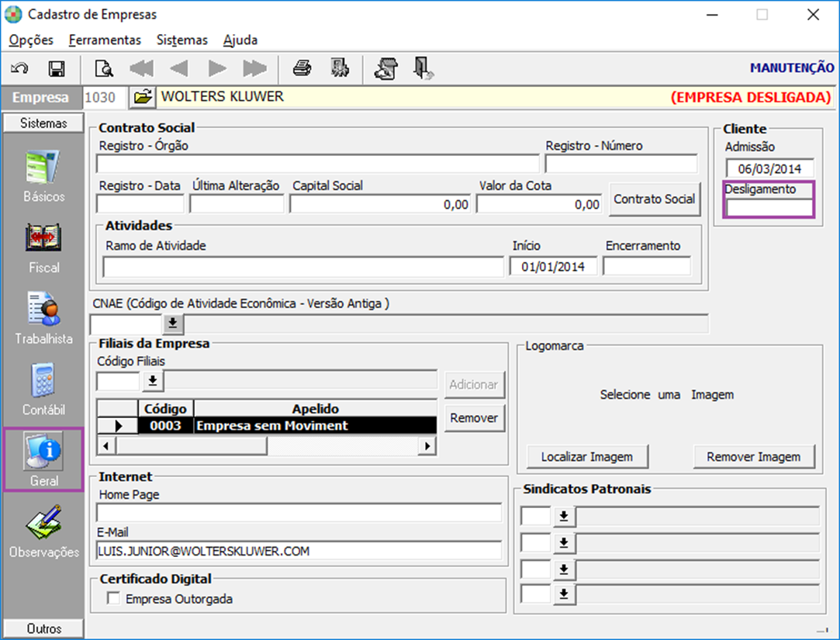Click the Valor da Cota field
Screen dimensions: 840x640
pyautogui.click(x=539, y=204)
